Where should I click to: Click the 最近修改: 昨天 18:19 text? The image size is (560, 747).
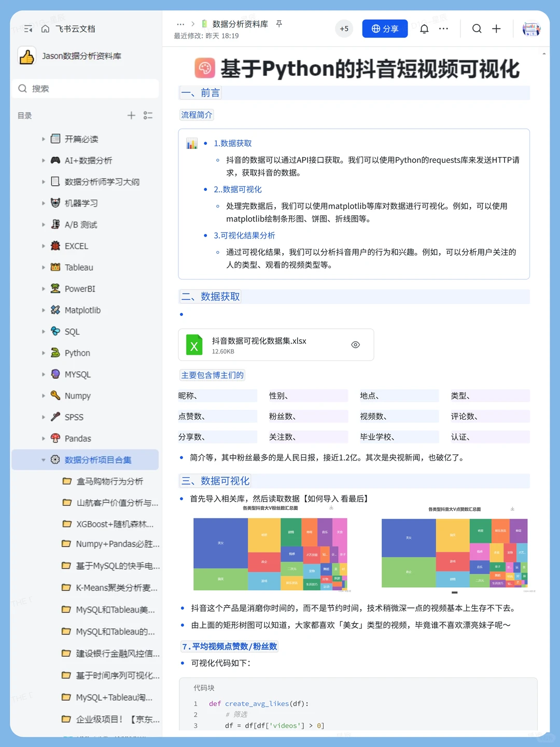coord(206,36)
